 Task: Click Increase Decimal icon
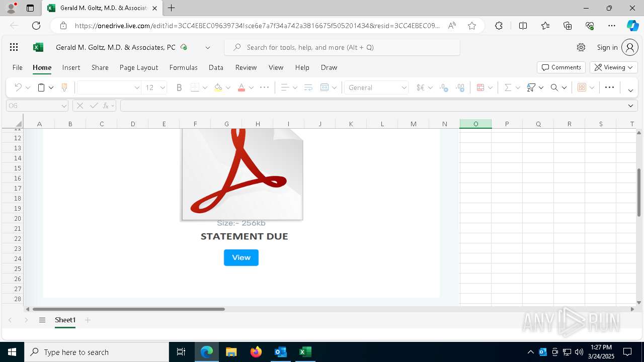click(x=444, y=87)
